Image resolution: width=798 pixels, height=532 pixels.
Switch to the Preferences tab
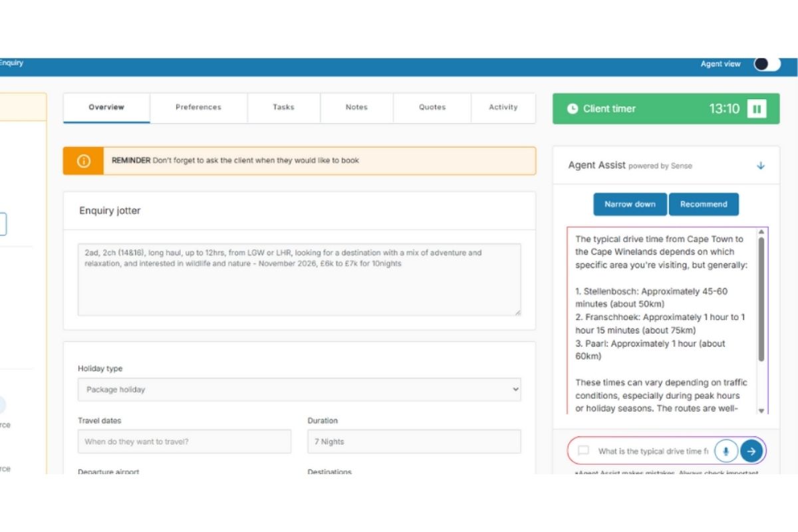(198, 107)
